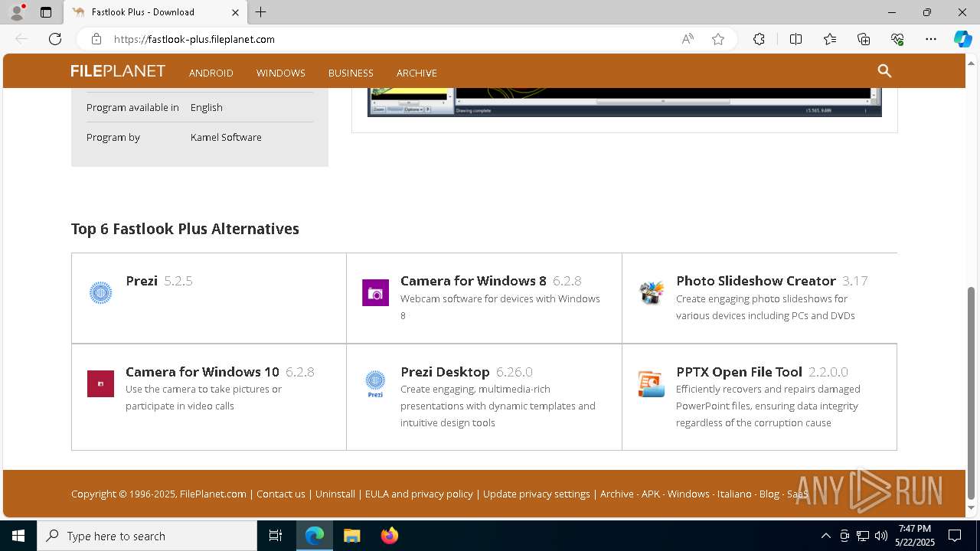The height and width of the screenshot is (551, 980).
Task: Click the Windows footer link
Action: pos(688,494)
